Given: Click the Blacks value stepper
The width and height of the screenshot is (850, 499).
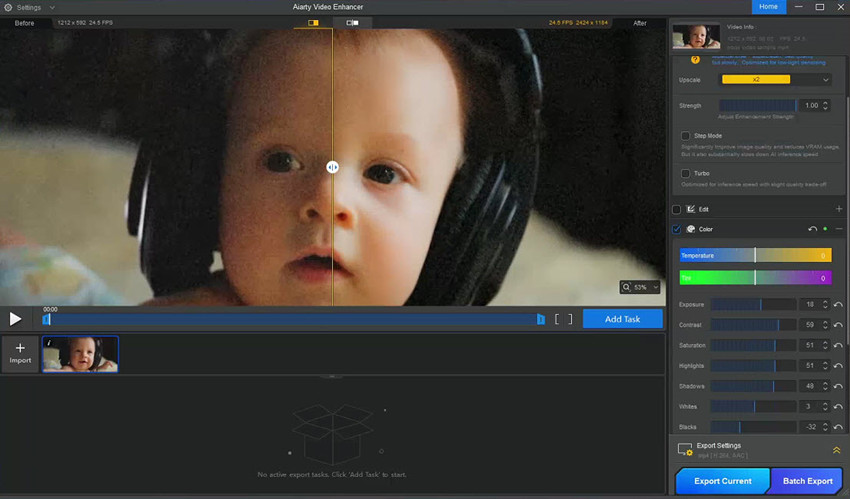Looking at the screenshot, I should [x=825, y=427].
